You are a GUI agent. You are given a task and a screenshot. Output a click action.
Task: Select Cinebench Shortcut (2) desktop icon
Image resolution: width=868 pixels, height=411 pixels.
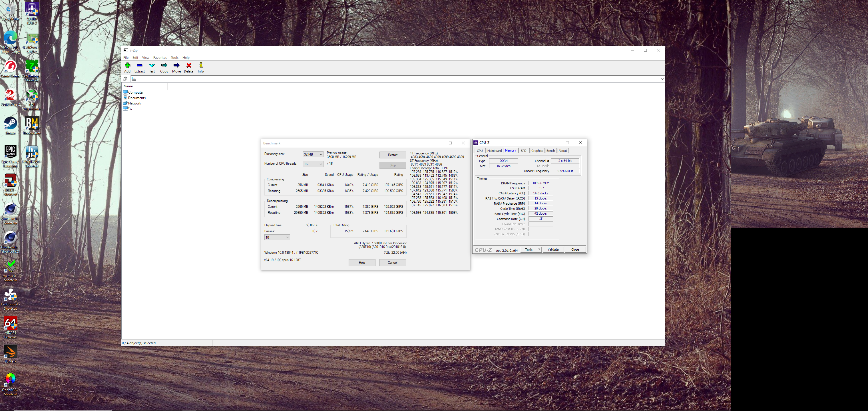coord(11,242)
